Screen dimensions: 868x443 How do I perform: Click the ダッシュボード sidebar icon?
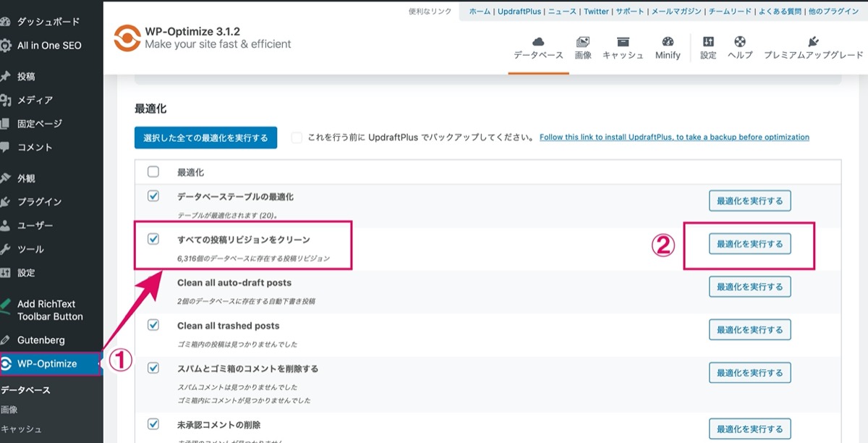[x=6, y=22]
